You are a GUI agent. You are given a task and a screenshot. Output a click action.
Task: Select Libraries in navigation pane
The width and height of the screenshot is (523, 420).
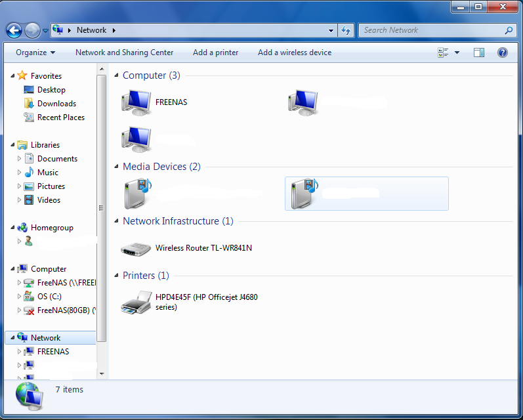[45, 145]
